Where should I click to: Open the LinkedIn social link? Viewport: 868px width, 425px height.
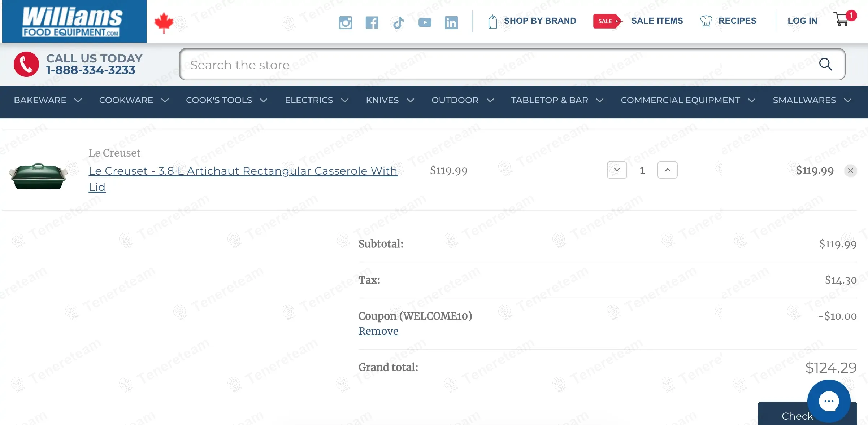[451, 23]
